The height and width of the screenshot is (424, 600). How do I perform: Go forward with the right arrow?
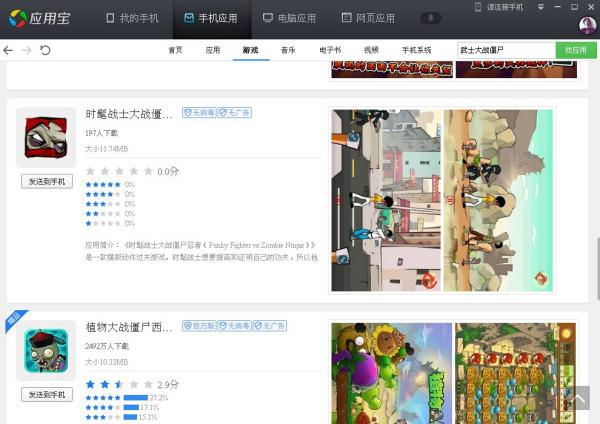tap(26, 50)
